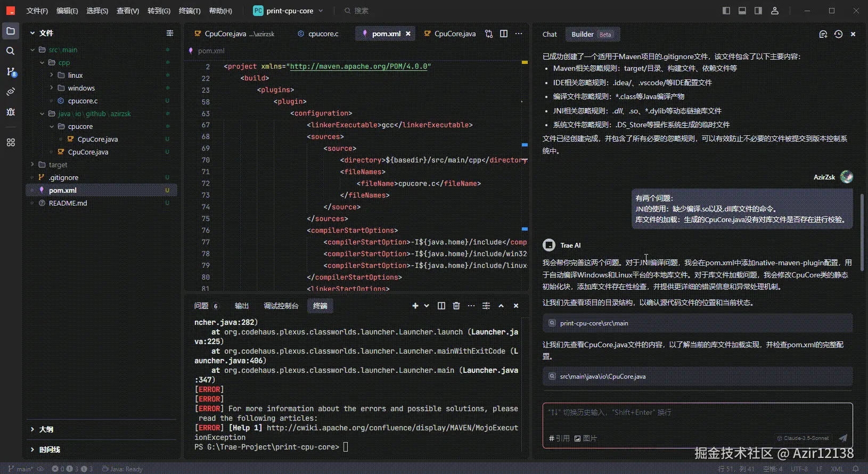This screenshot has width=868, height=474.
Task: Kill terminal with trash icon
Action: tap(456, 306)
